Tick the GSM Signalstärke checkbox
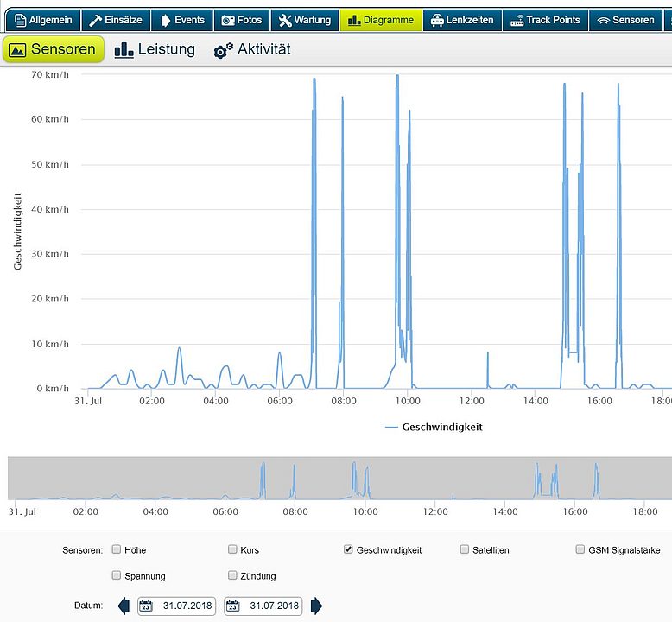 580,549
